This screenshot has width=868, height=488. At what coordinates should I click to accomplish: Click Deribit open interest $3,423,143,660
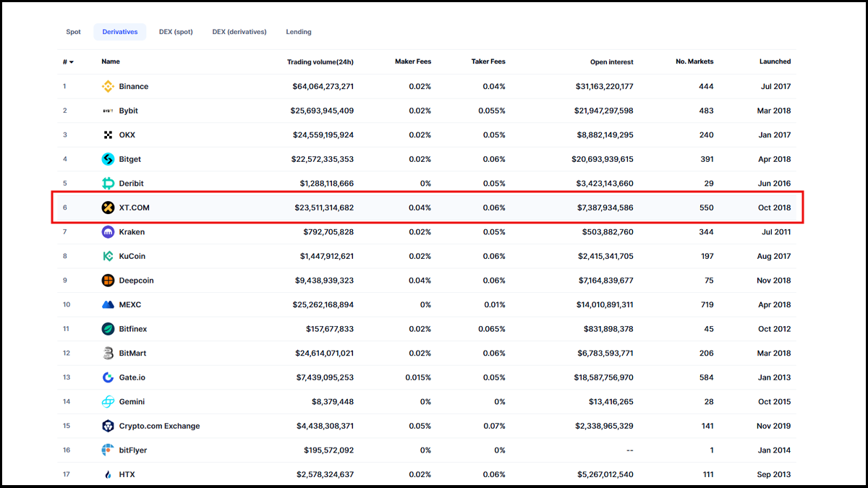point(606,184)
